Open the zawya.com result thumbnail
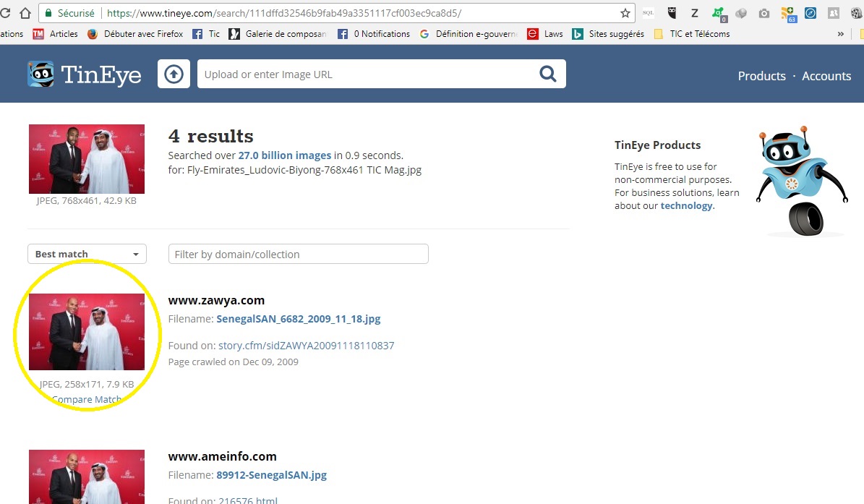This screenshot has width=864, height=504. 87,332
